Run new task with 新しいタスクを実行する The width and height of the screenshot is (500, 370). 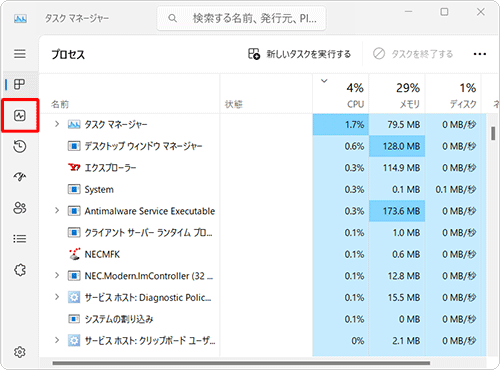(x=299, y=54)
